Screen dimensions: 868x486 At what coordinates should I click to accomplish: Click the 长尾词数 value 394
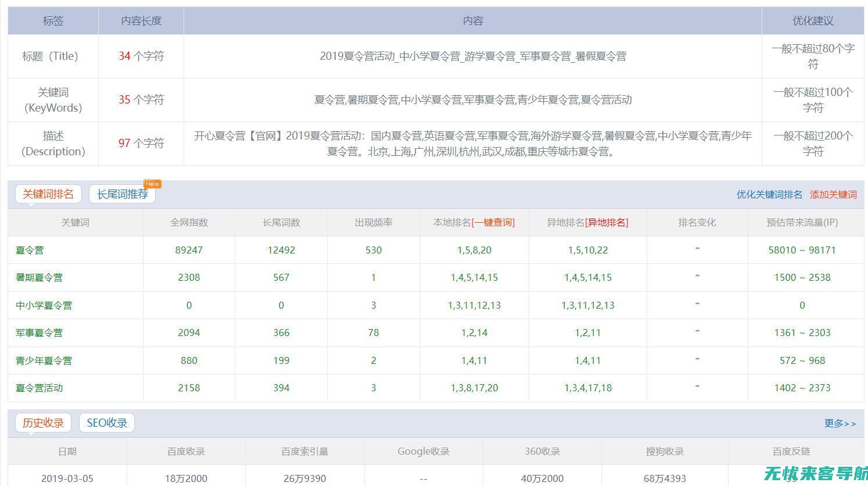[281, 388]
